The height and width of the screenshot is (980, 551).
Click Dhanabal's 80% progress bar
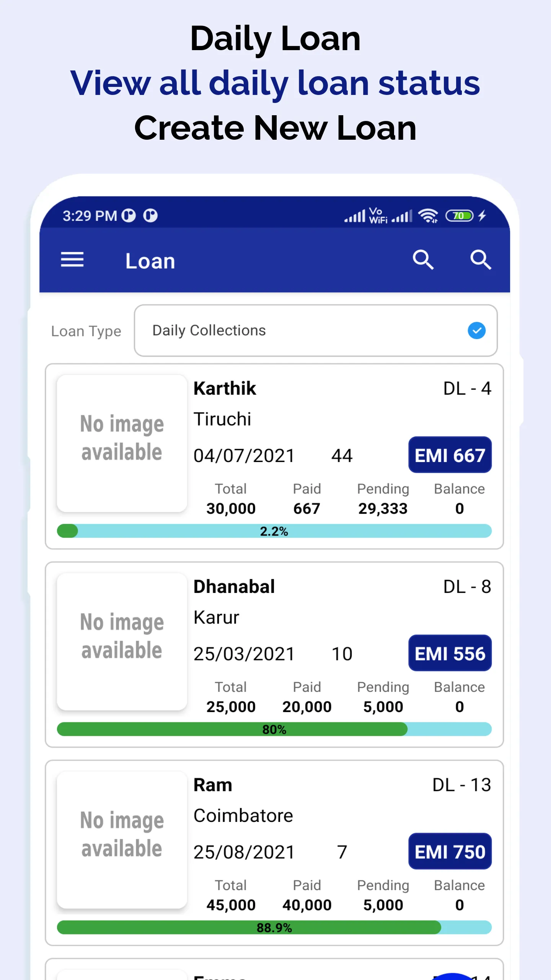pos(274,729)
